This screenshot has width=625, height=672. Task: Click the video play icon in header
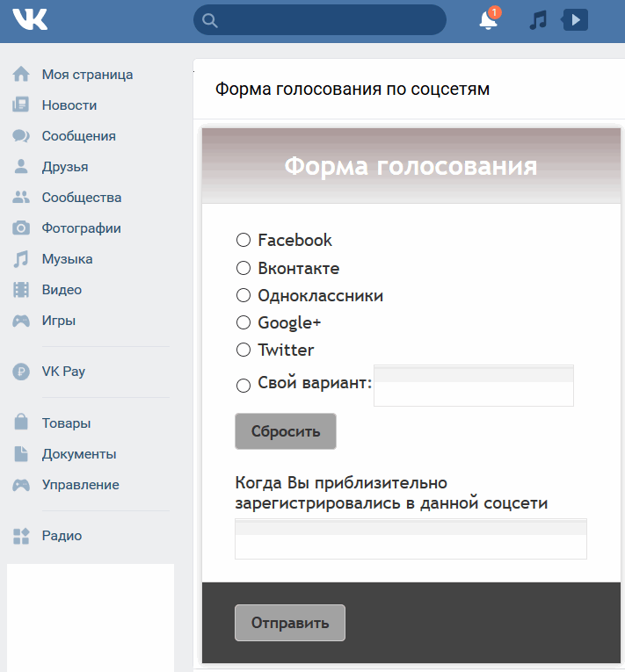[x=574, y=19]
